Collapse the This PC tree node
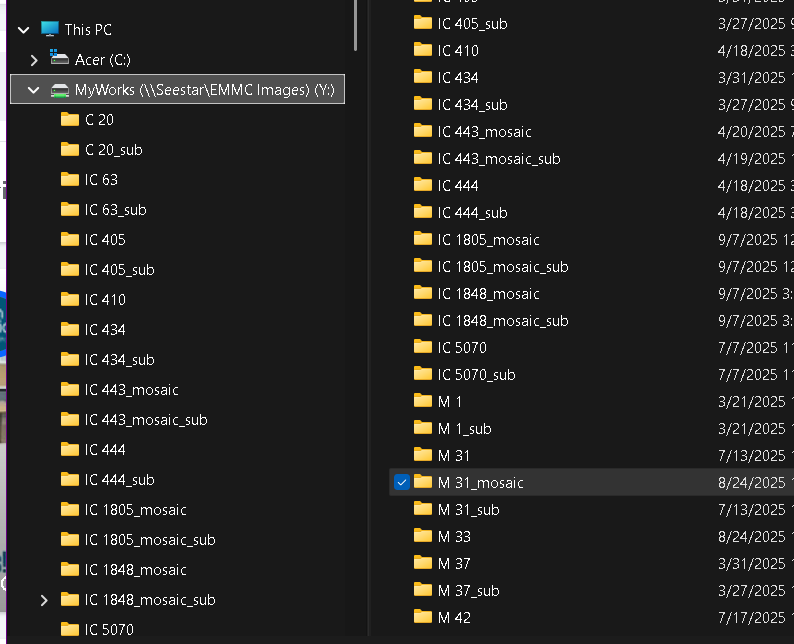This screenshot has height=644, width=794. point(24,30)
